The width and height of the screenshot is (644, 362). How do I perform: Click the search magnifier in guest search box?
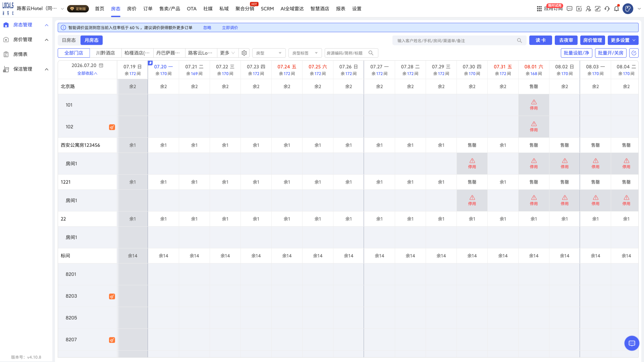pyautogui.click(x=520, y=41)
